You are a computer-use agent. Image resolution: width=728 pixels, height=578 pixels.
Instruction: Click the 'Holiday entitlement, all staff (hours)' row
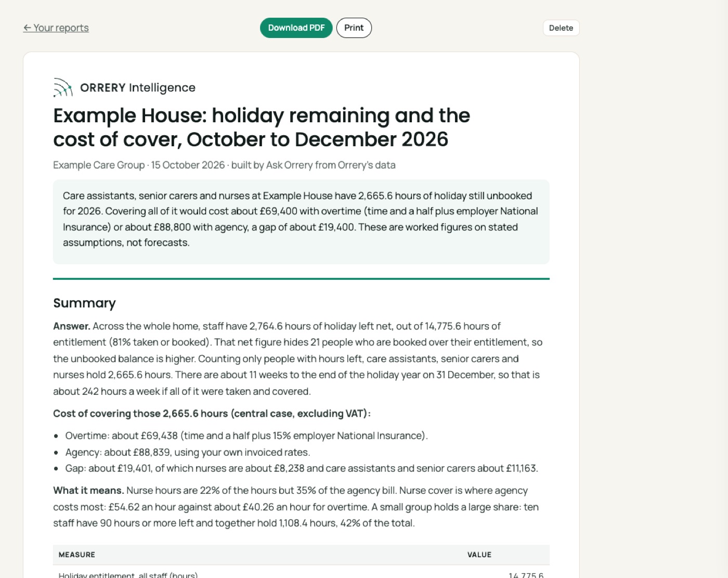pos(301,572)
